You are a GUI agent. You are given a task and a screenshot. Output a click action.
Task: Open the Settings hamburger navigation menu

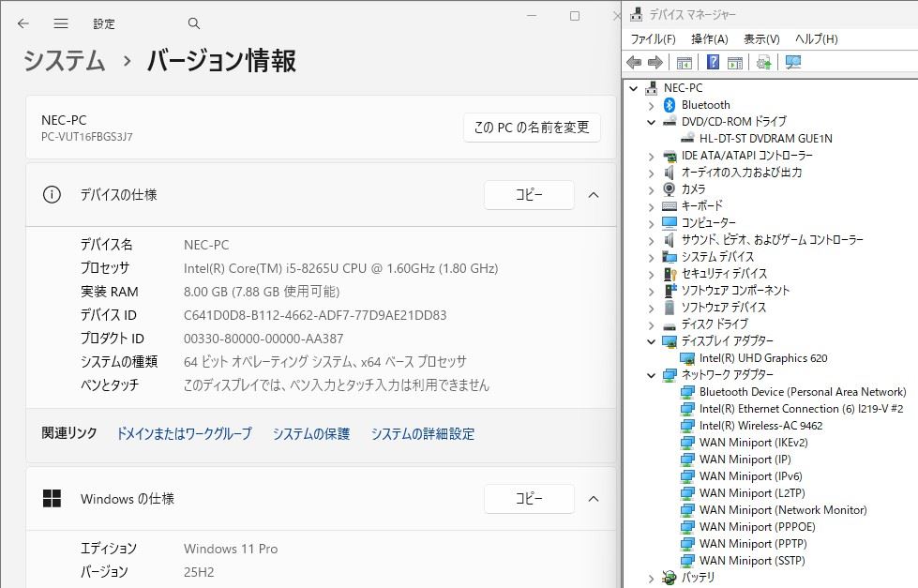[61, 23]
